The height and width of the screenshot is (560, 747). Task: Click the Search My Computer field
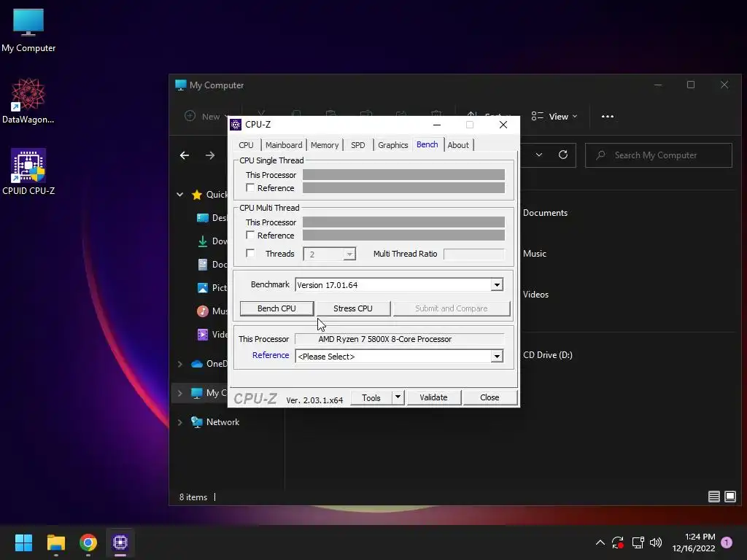659,155
